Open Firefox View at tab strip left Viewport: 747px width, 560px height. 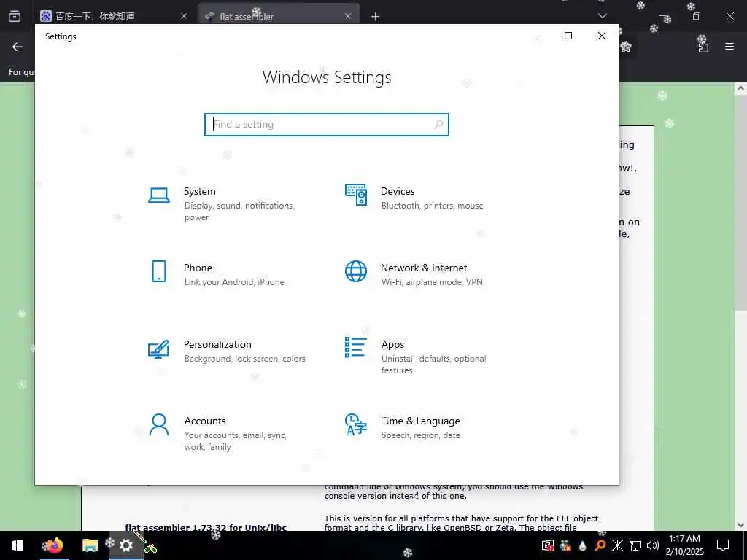pyautogui.click(x=15, y=16)
